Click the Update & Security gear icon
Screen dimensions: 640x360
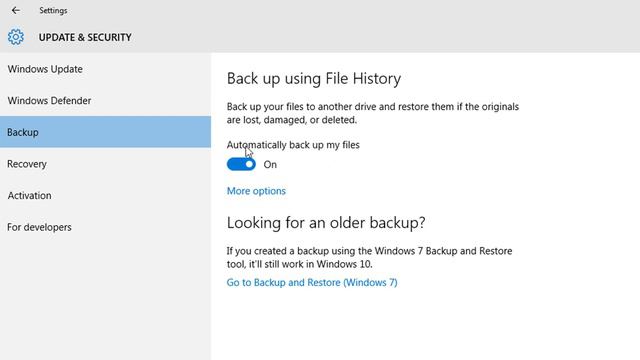tap(16, 37)
